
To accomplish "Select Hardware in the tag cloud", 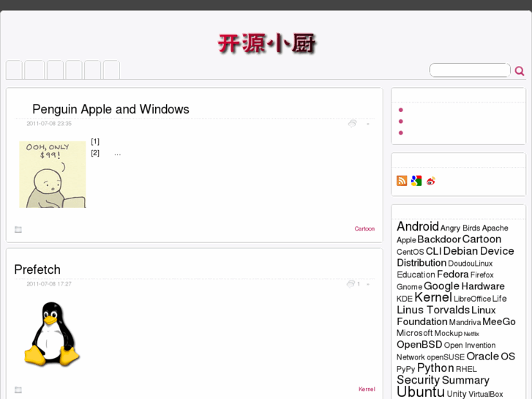I will tap(483, 286).
